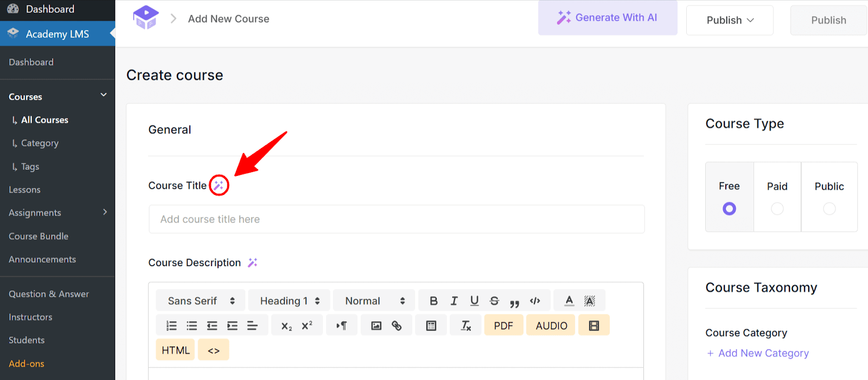Insert an image into the description
Screen dimensions: 868x380
point(376,326)
